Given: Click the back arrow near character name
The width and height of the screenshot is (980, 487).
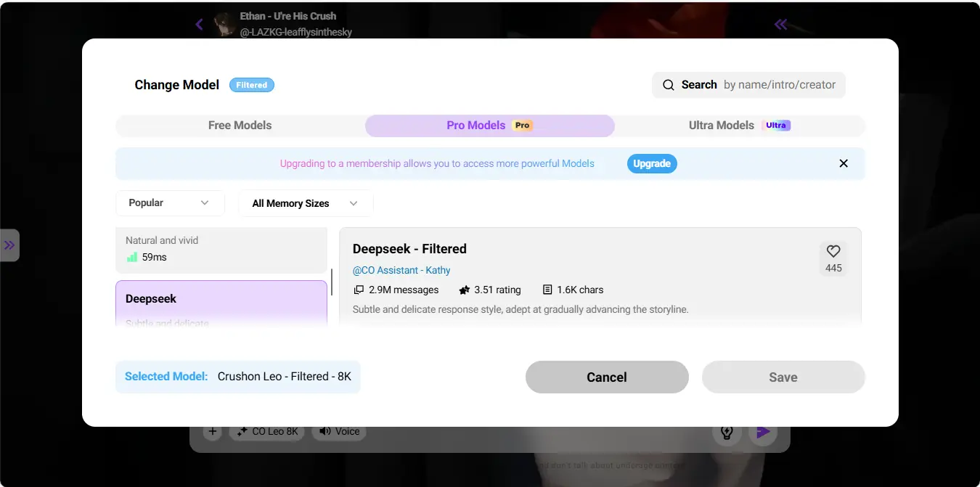Looking at the screenshot, I should 199,25.
